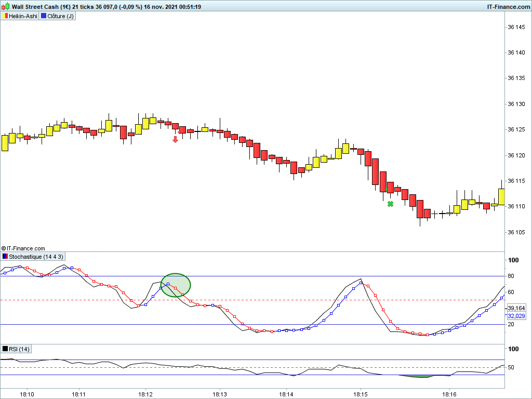
Task: Click the 36 130 price axis label
Action: pyautogui.click(x=516, y=104)
